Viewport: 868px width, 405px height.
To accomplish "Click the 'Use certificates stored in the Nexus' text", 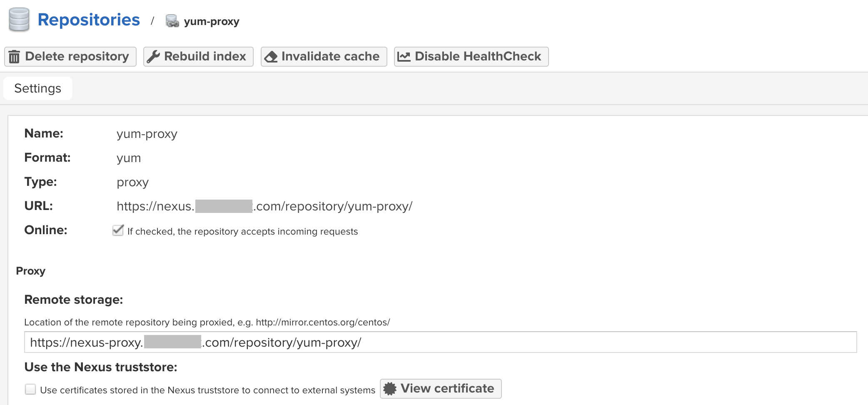I will pos(207,390).
